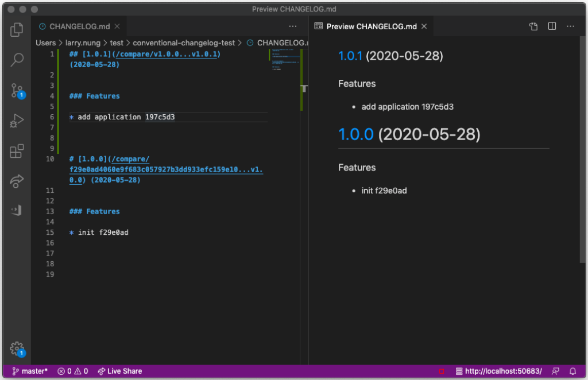Viewport: 588px width, 380px height.
Task: Open the 1.0.1 link in preview
Action: pos(350,56)
